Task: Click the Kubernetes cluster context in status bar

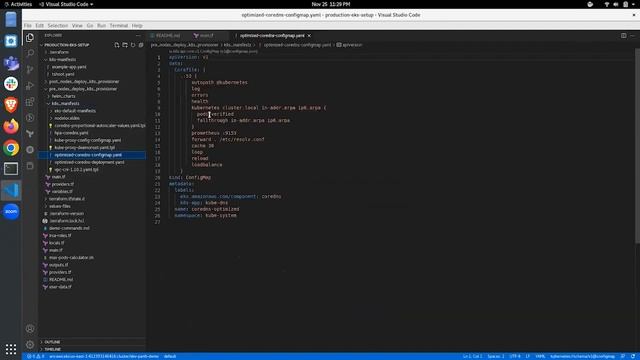Action: 104,356
